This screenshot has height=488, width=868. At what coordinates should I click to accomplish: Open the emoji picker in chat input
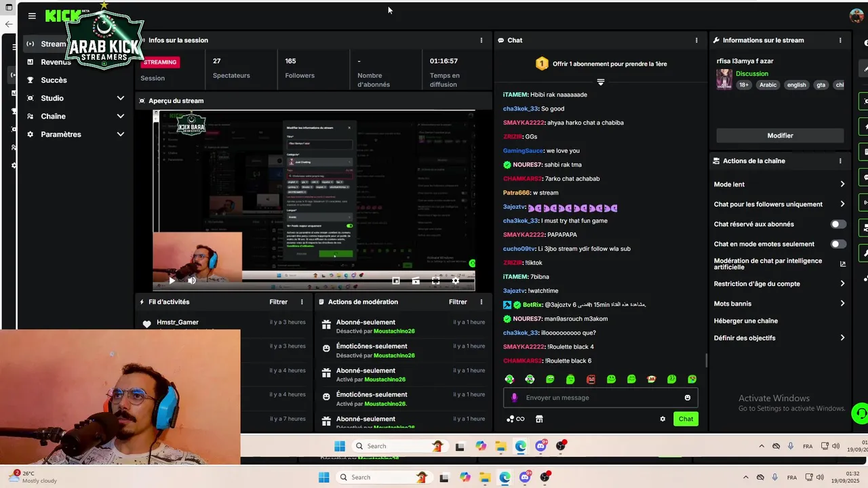pos(688,398)
